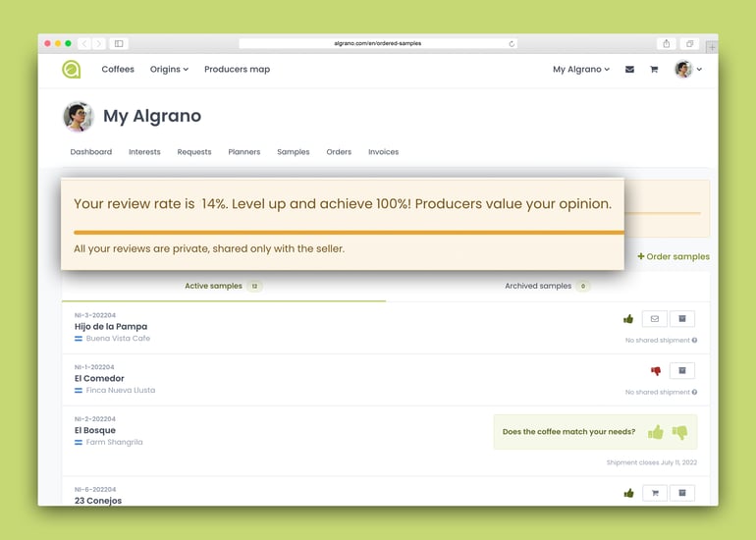Switch to the Planners tab
The width and height of the screenshot is (756, 540).
pyautogui.click(x=243, y=152)
